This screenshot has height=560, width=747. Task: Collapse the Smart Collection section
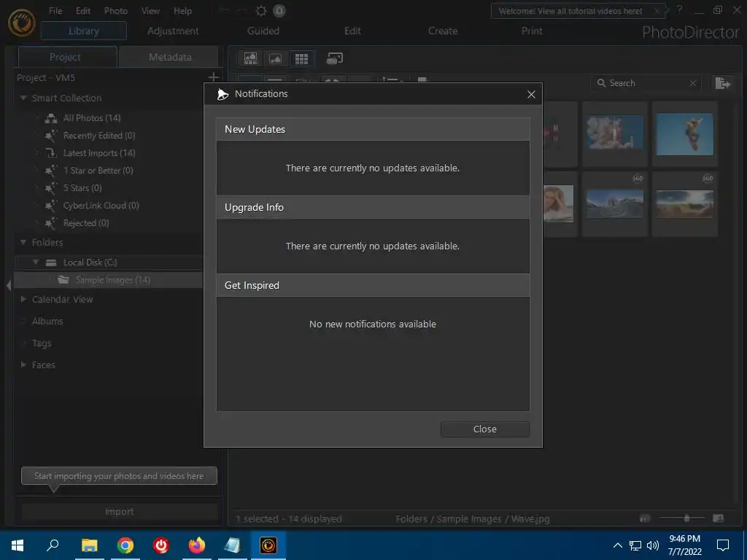(x=23, y=98)
